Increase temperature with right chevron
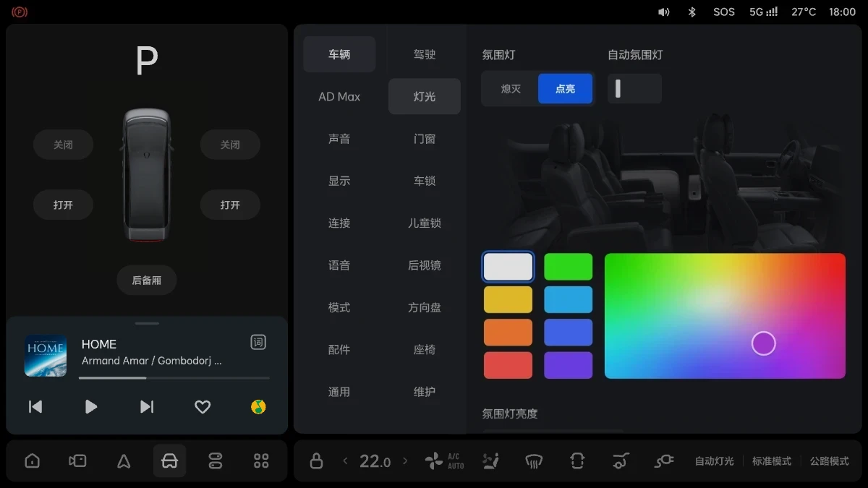The width and height of the screenshot is (868, 488). coord(405,461)
